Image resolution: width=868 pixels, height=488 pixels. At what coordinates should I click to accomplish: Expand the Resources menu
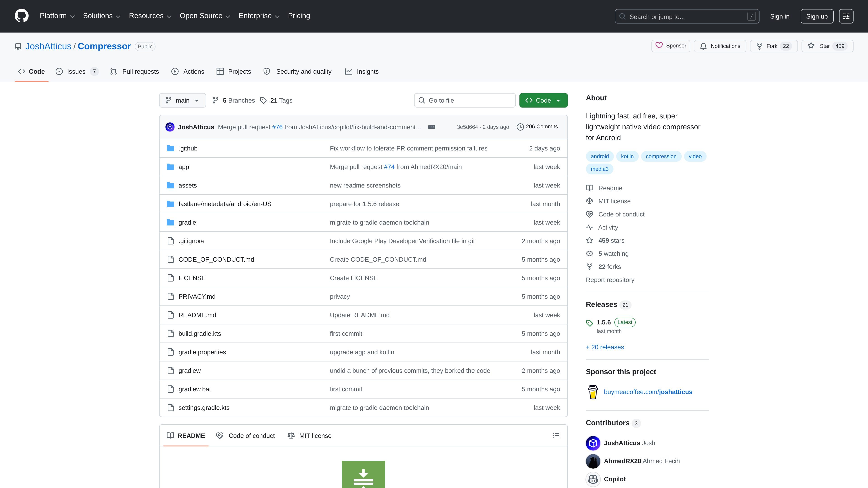coord(150,16)
